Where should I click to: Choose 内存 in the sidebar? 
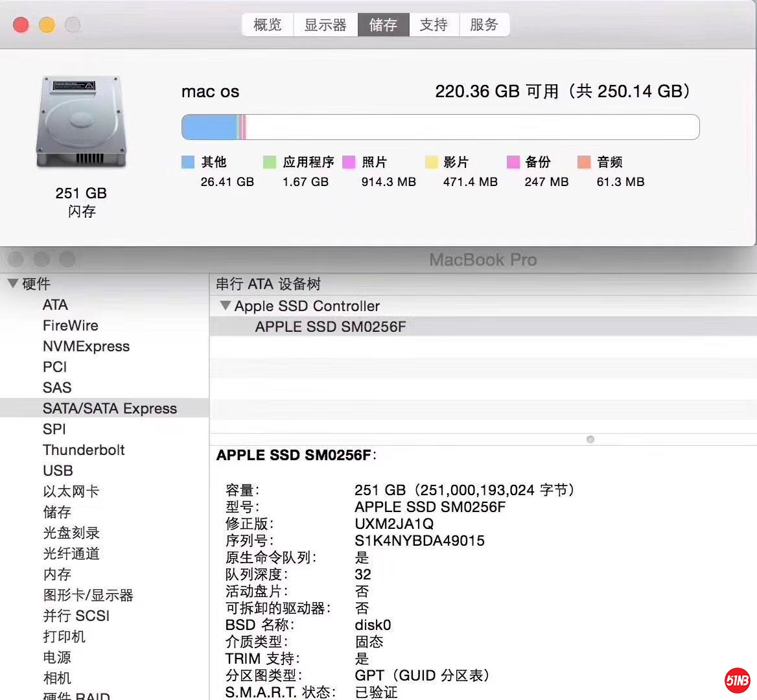[x=57, y=574]
